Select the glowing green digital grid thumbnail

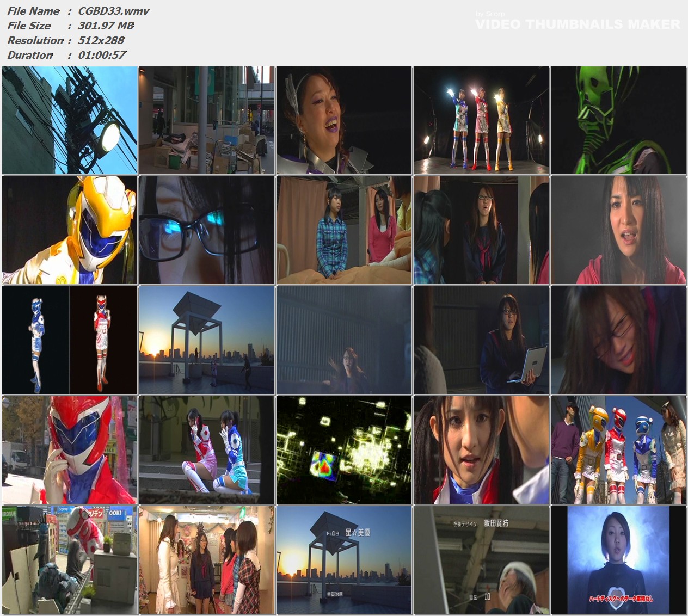pyautogui.click(x=344, y=450)
